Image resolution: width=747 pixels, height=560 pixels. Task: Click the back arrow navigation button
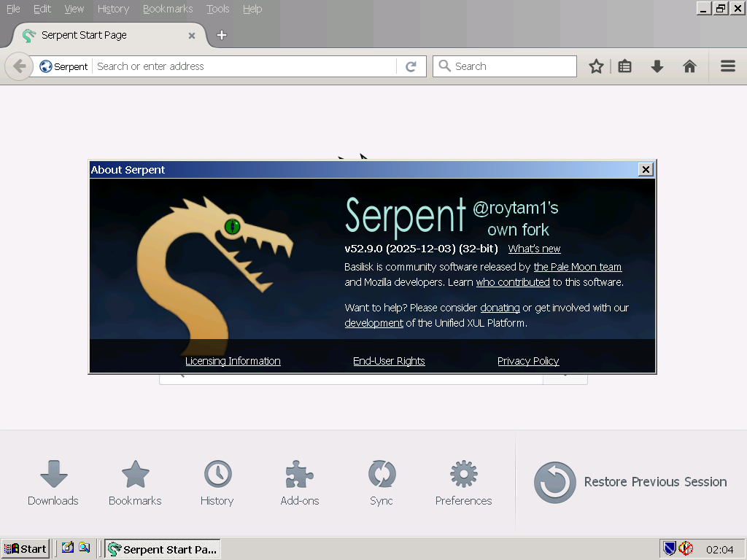coord(19,66)
